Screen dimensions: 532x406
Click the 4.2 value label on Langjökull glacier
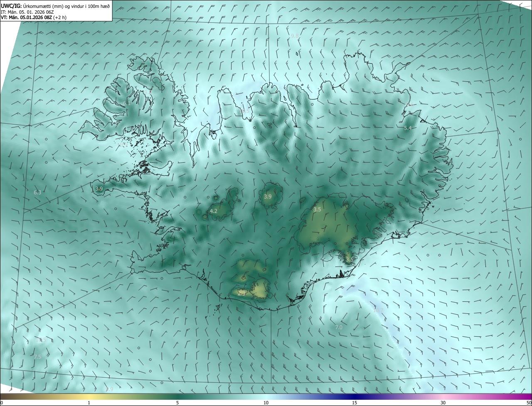[213, 211]
